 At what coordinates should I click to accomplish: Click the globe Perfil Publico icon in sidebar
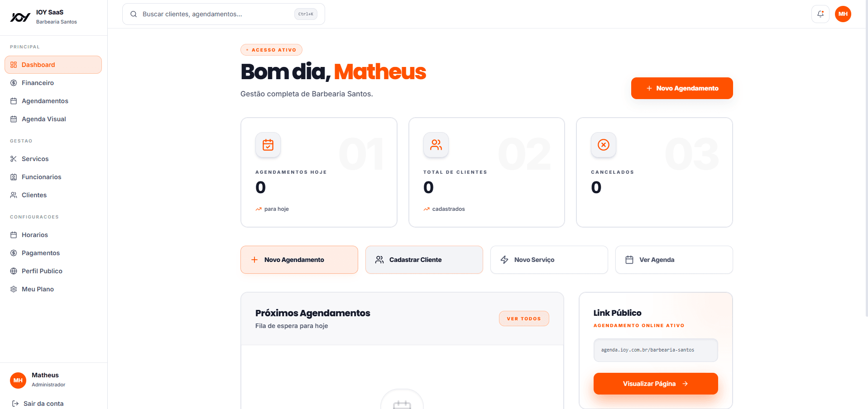point(14,271)
